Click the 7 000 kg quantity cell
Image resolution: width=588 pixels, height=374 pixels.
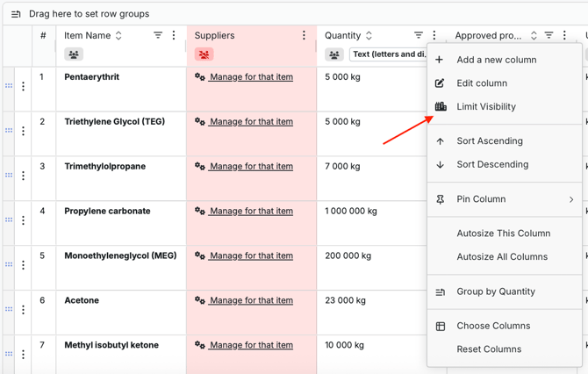[371, 178]
